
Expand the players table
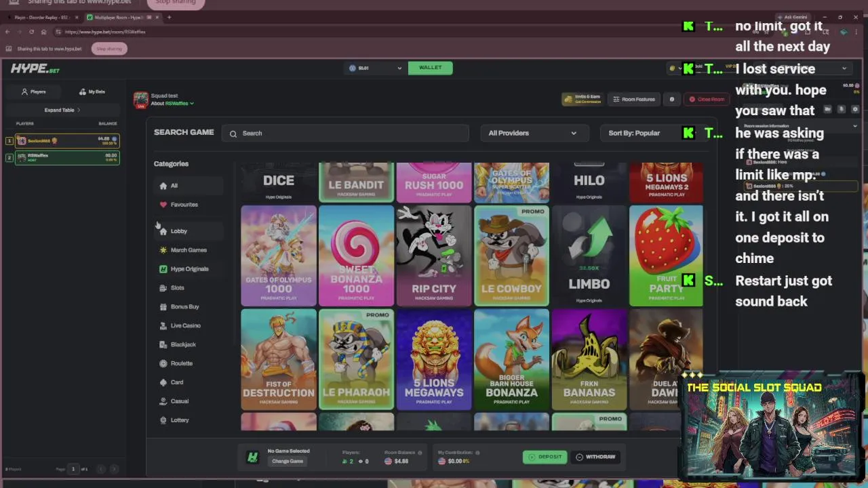62,110
